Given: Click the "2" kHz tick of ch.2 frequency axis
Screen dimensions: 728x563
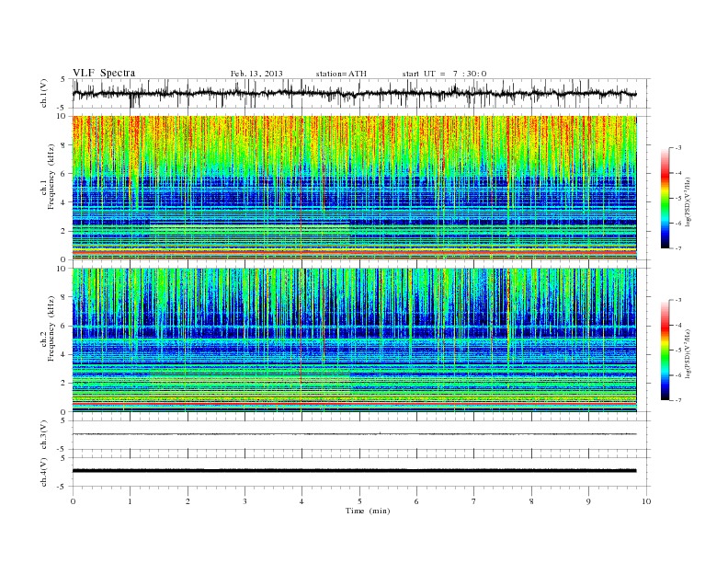Looking at the screenshot, I should click(x=63, y=384).
